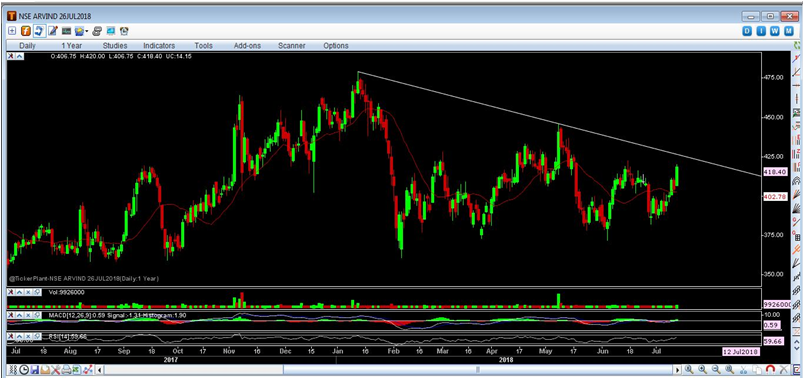This screenshot has height=378, width=807.
Task: Switch to the D (daily) timeframe button
Action: click(747, 31)
